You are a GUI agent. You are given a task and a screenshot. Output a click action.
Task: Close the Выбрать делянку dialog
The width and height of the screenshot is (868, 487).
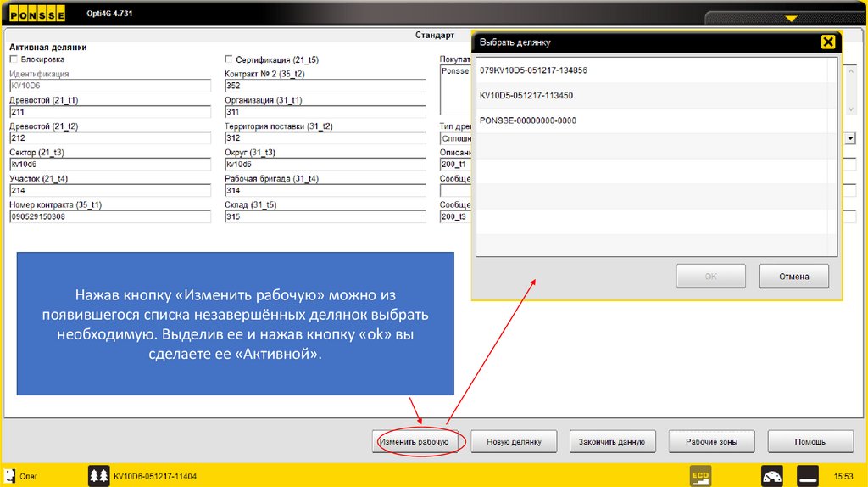827,42
